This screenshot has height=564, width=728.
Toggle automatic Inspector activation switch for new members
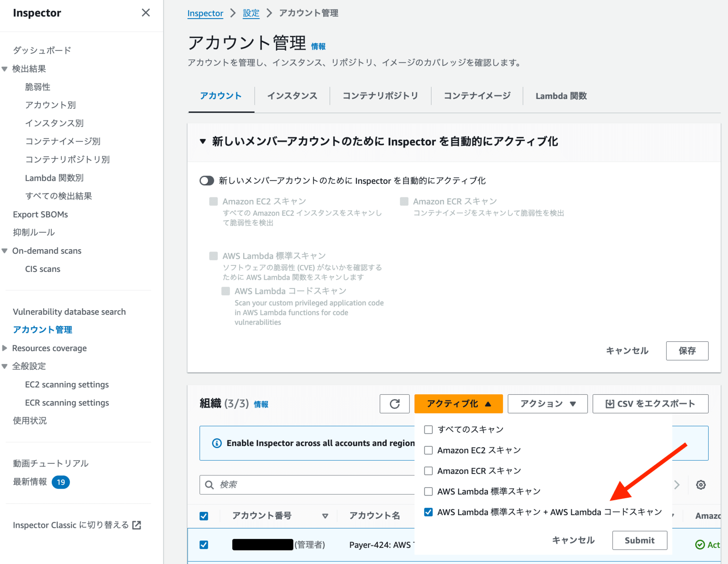[207, 181]
